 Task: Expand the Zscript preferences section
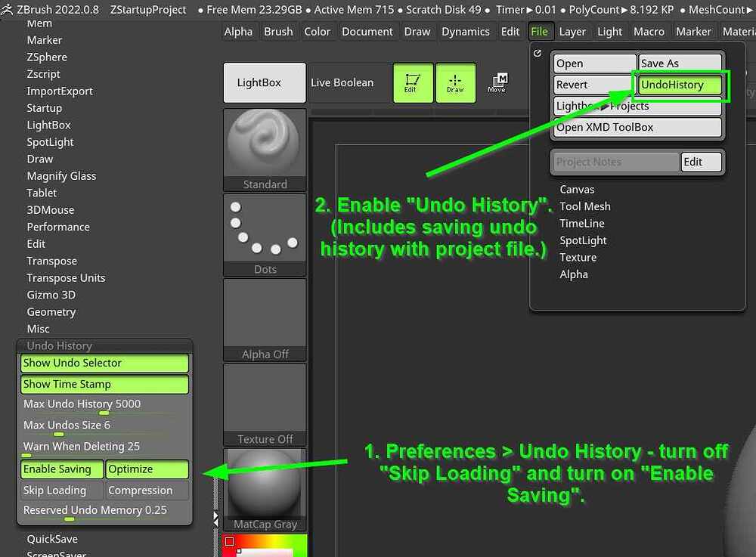click(43, 74)
